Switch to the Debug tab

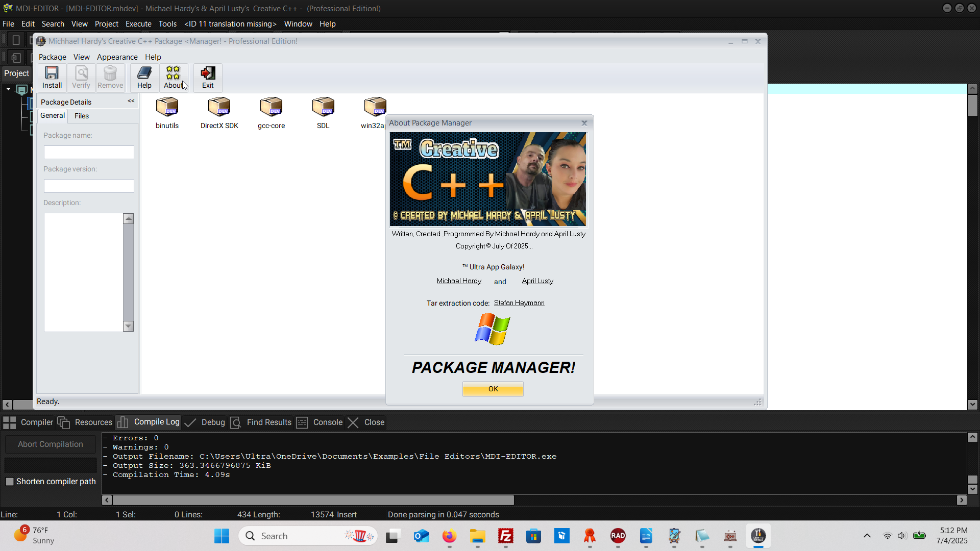pos(205,422)
